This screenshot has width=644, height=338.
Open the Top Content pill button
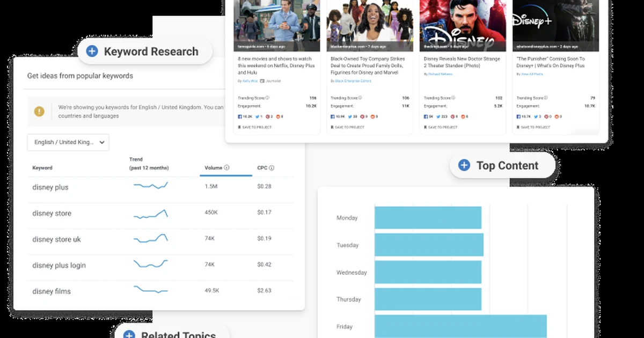[x=502, y=165]
